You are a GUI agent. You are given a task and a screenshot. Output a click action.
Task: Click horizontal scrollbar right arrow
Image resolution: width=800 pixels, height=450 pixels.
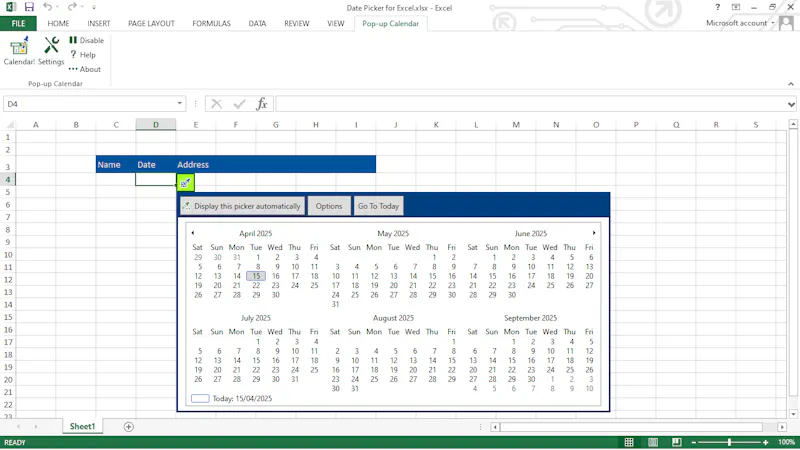[x=782, y=427]
